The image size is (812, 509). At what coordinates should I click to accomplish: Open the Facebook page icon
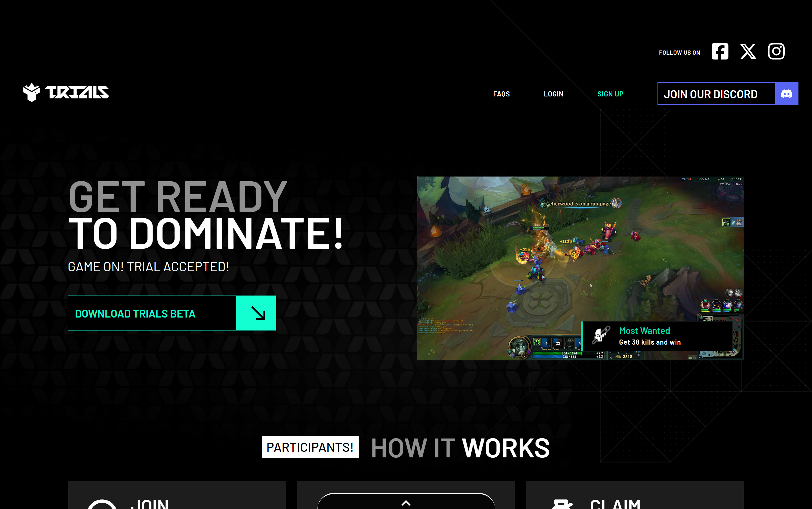click(720, 51)
